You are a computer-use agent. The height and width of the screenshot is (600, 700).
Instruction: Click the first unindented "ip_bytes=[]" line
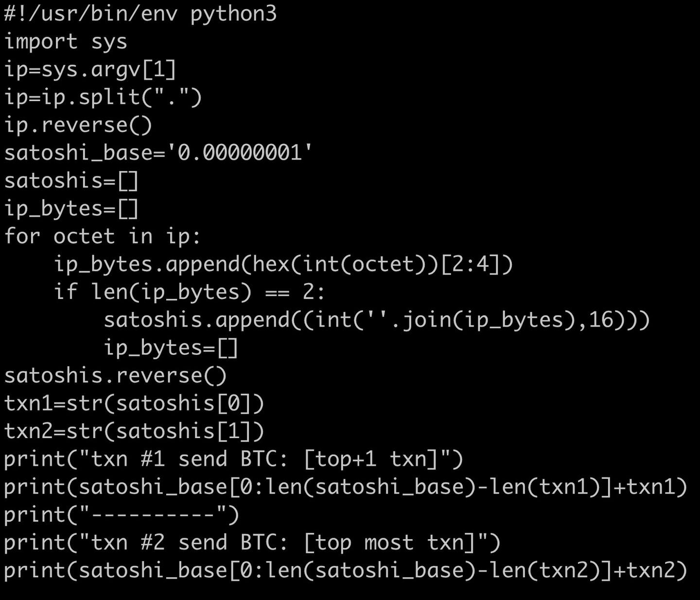coord(71,209)
